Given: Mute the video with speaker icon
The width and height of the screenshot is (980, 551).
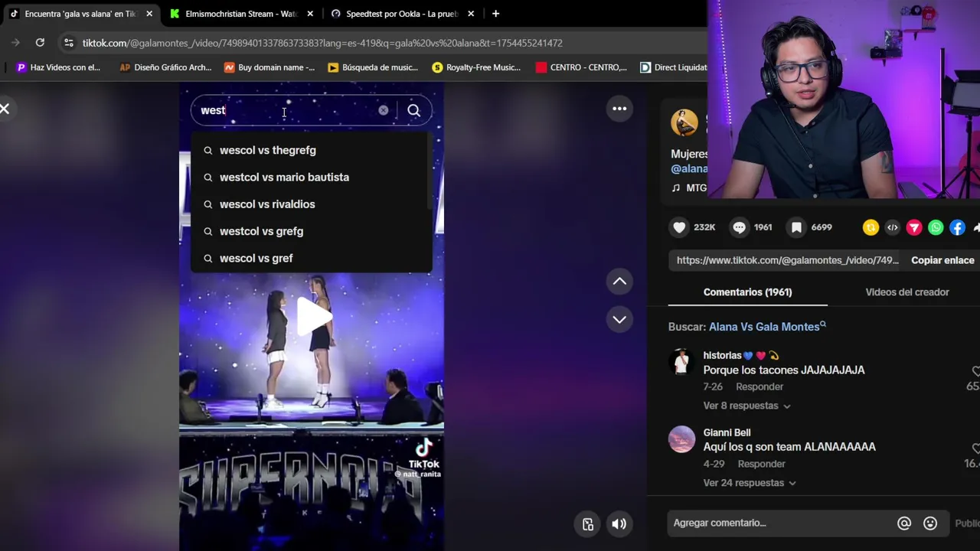Looking at the screenshot, I should pos(619,524).
